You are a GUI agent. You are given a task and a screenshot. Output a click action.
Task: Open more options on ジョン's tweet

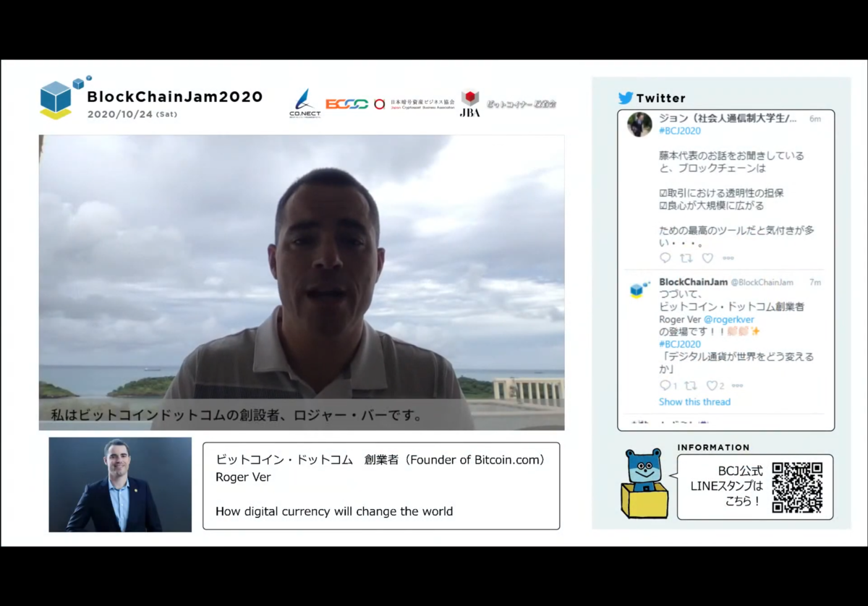[728, 258]
